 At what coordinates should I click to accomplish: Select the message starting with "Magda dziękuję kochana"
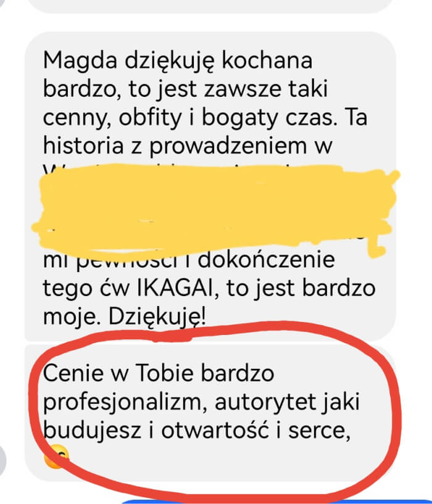click(210, 186)
